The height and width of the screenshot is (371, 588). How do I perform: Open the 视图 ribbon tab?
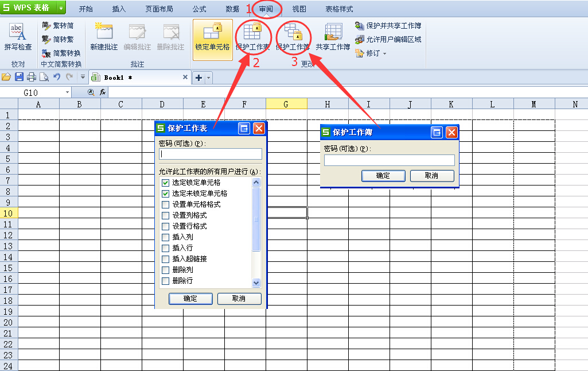click(x=299, y=9)
